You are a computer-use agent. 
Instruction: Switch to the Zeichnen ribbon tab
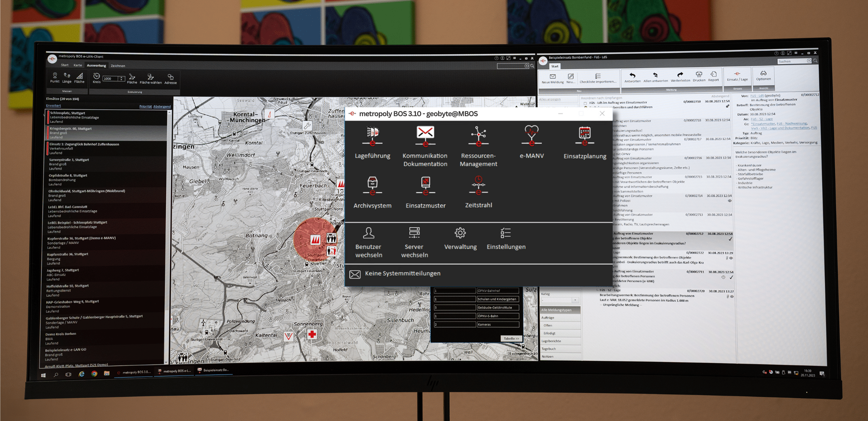[x=118, y=66]
